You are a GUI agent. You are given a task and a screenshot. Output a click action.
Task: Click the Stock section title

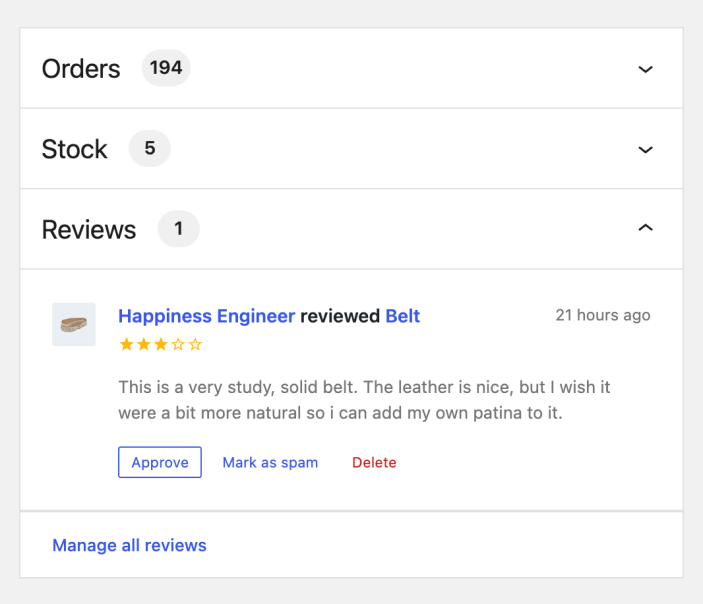[74, 149]
